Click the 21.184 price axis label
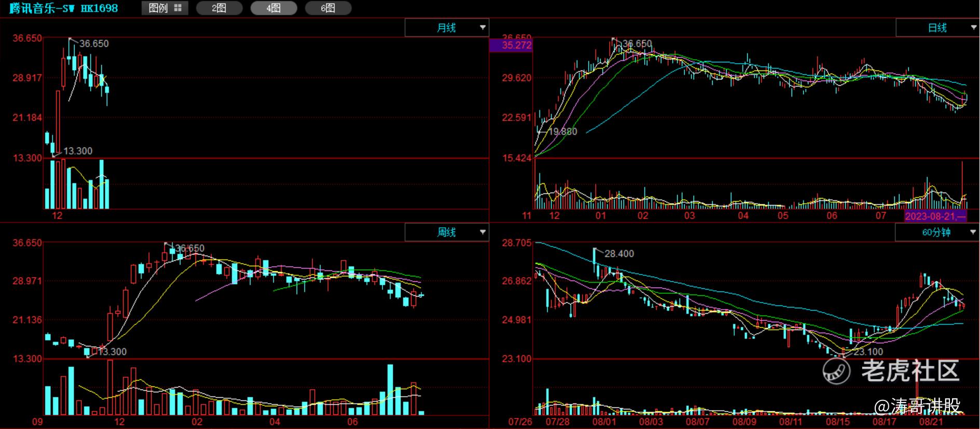 pyautogui.click(x=27, y=118)
